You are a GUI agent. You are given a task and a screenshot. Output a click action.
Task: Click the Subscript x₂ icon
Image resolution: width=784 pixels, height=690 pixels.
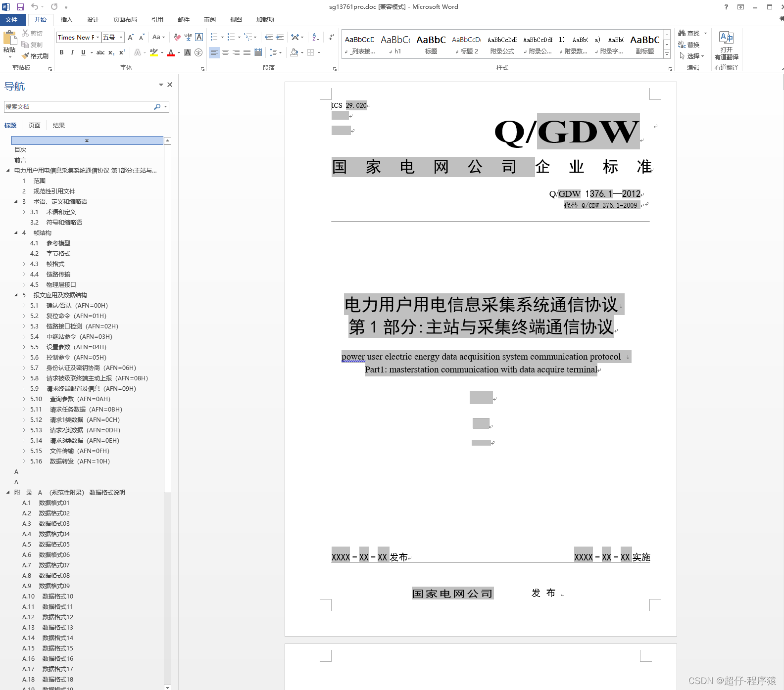click(x=111, y=52)
